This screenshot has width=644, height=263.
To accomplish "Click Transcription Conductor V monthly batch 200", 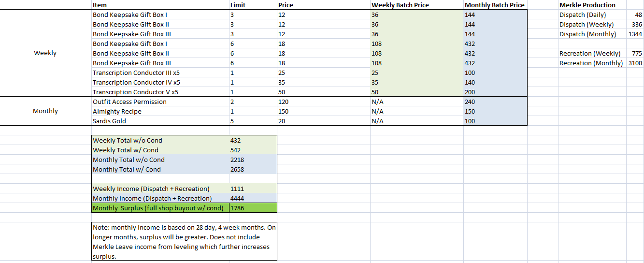I will point(495,92).
